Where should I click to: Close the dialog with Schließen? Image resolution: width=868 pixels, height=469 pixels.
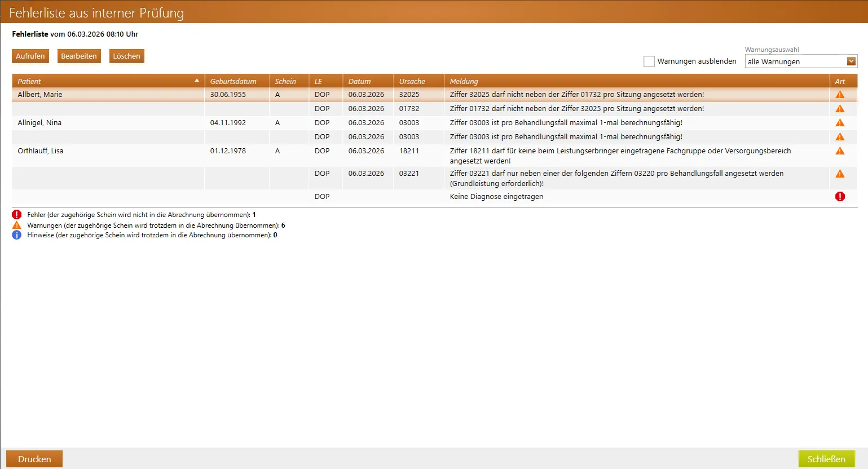click(x=826, y=459)
